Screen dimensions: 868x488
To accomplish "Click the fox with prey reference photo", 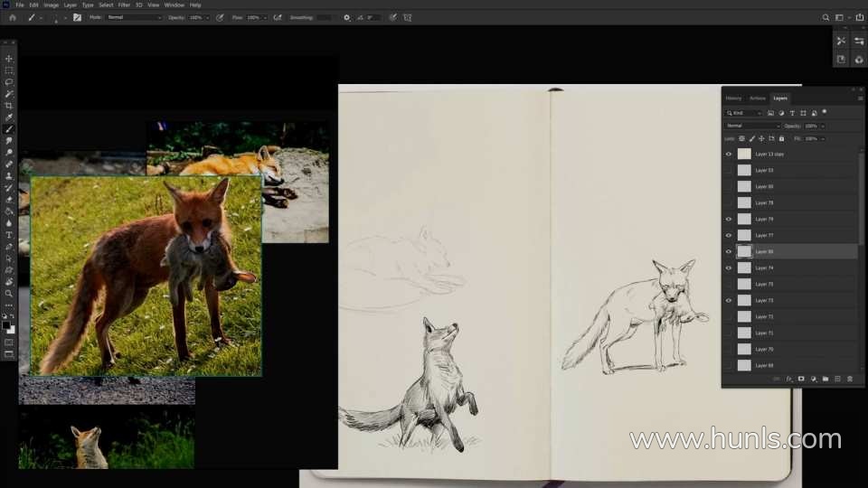I will pyautogui.click(x=146, y=276).
